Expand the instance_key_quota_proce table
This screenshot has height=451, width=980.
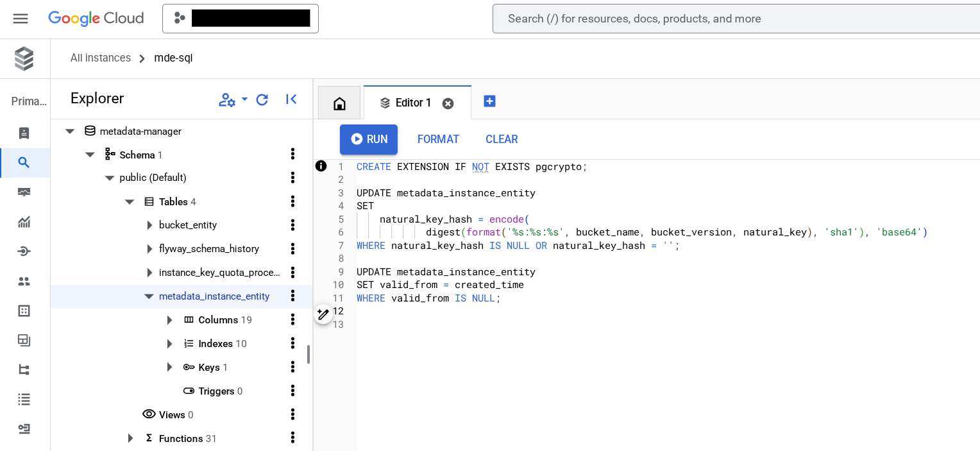coord(149,273)
